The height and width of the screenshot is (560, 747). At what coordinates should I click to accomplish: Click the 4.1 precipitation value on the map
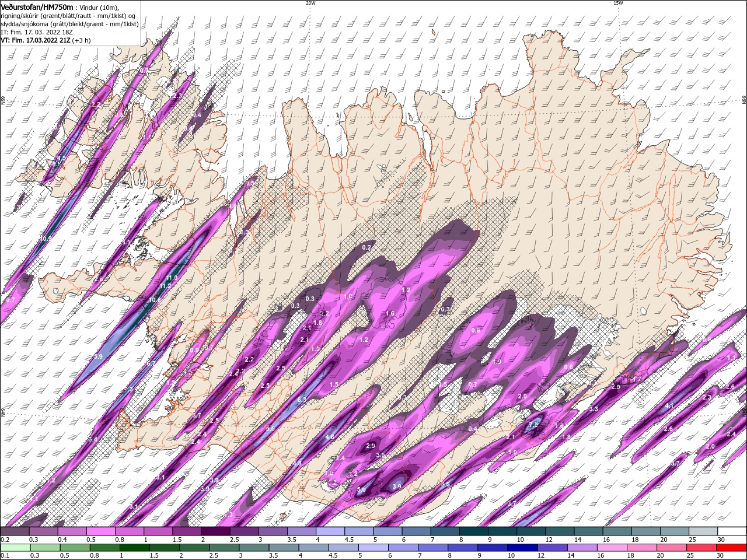click(x=669, y=405)
